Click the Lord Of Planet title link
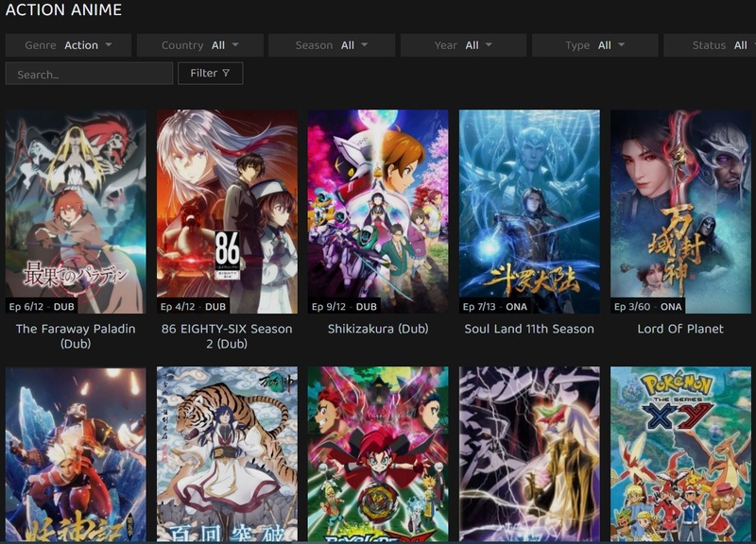 pos(680,329)
